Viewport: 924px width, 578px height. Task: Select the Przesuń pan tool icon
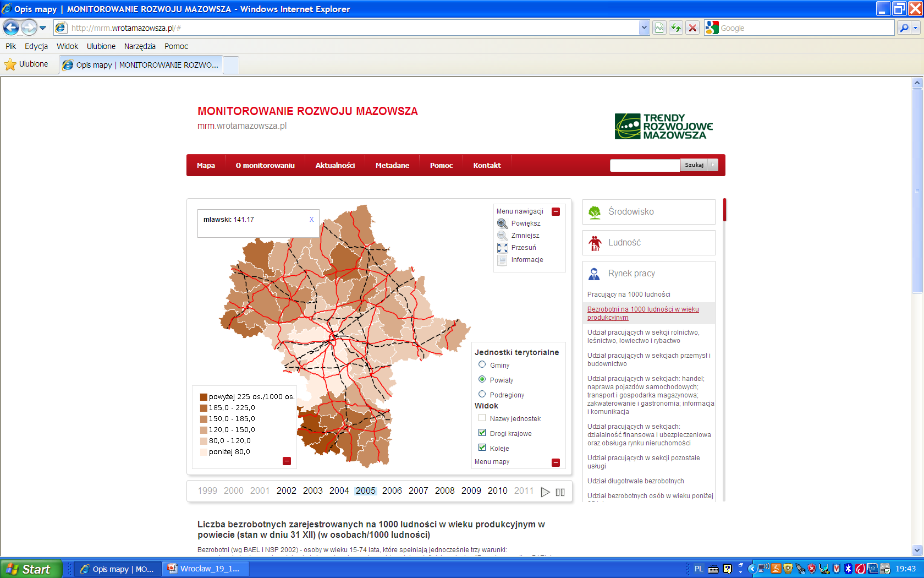(x=502, y=248)
